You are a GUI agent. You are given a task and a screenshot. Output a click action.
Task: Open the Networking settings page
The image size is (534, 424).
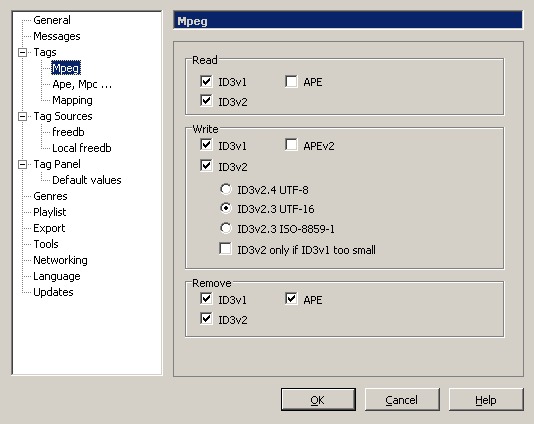click(60, 260)
